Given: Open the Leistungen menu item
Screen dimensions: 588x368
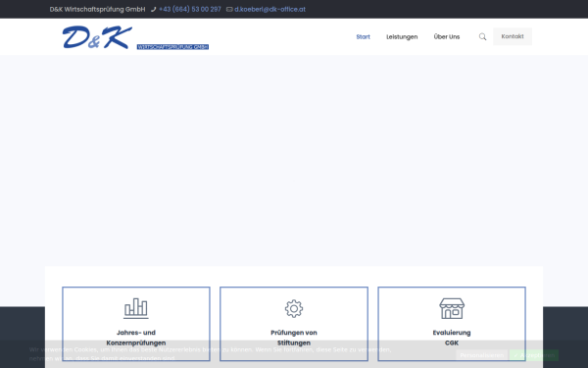Looking at the screenshot, I should [x=402, y=37].
